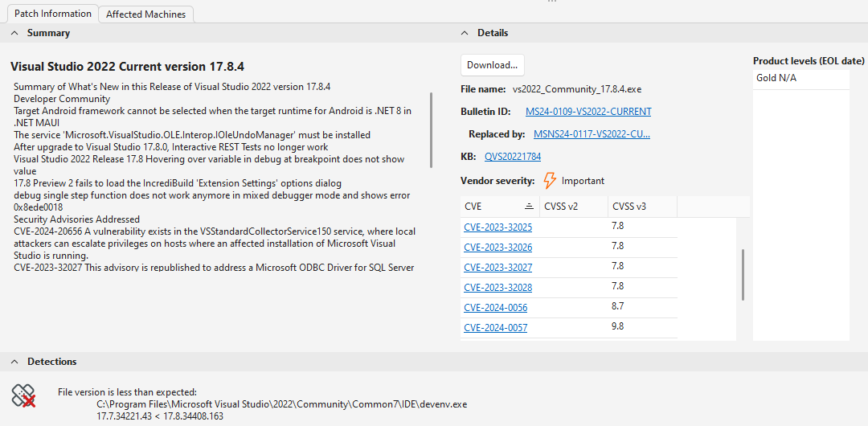
Task: Open CVE-2024-0056 link
Action: [495, 308]
